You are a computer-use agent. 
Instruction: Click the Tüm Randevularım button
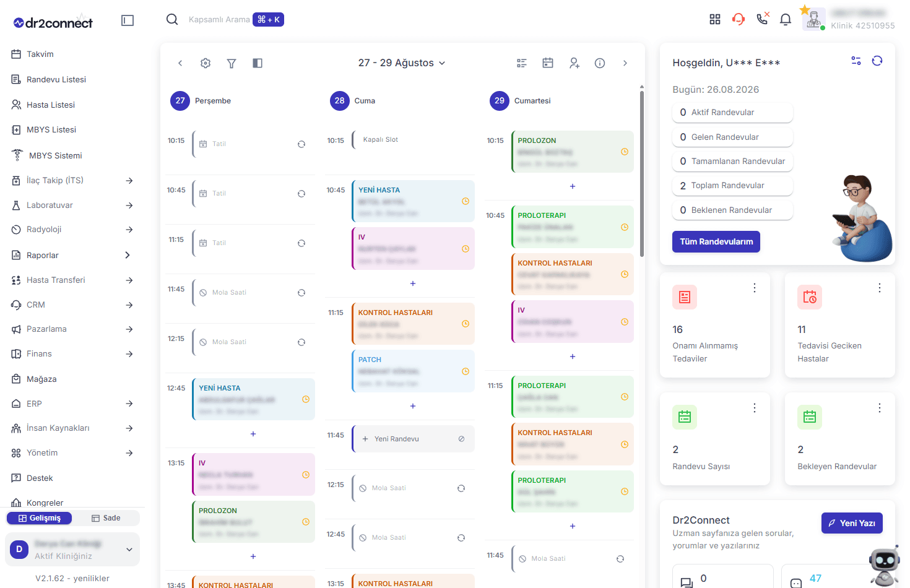[716, 241]
